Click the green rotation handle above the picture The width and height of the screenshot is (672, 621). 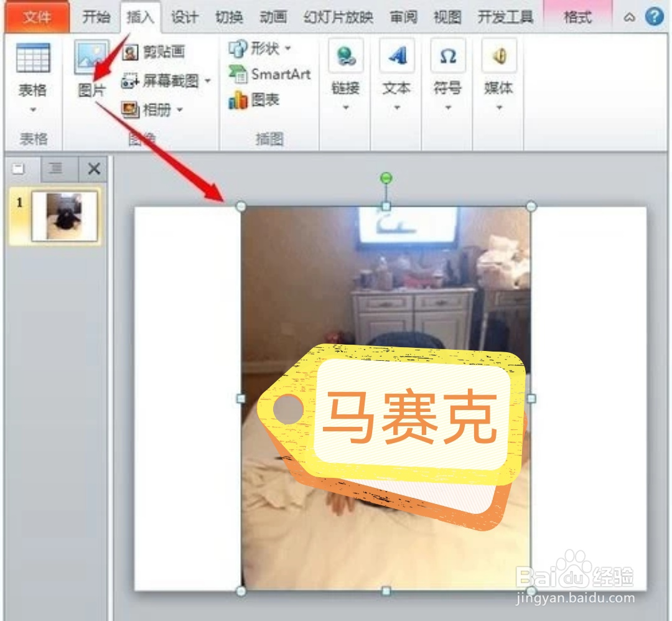(386, 177)
